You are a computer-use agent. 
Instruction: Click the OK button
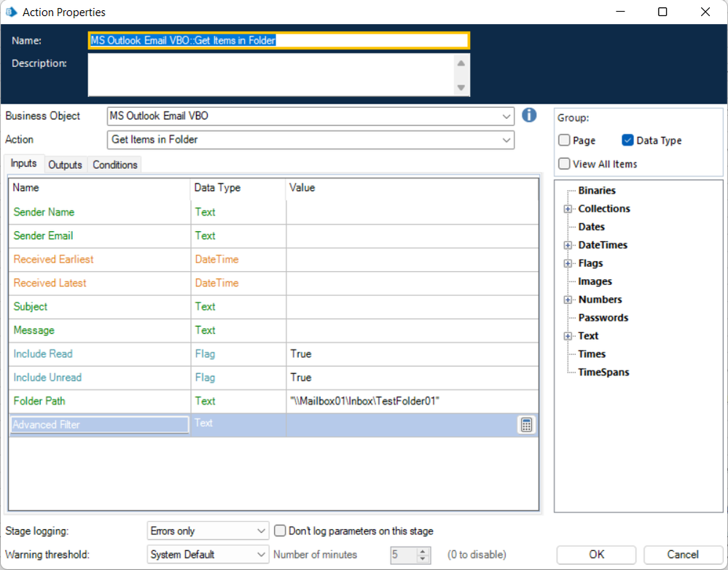click(x=596, y=555)
